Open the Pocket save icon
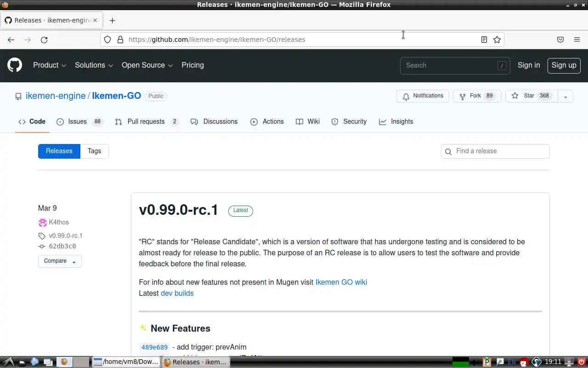Screen dimensions: 588x368 pos(560,40)
